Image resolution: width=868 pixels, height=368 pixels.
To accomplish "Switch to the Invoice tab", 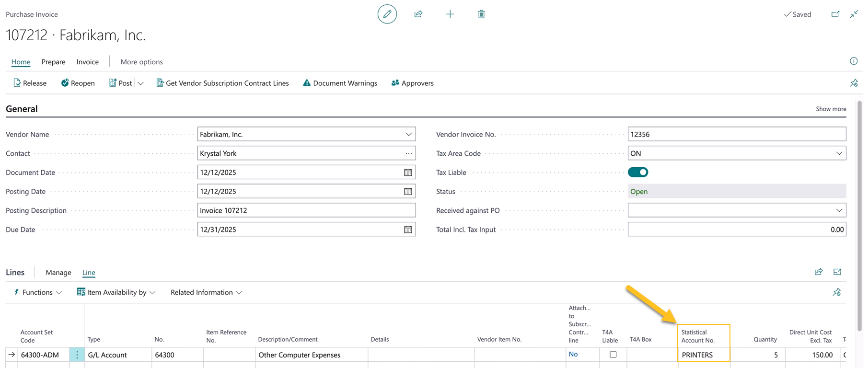I will 87,62.
